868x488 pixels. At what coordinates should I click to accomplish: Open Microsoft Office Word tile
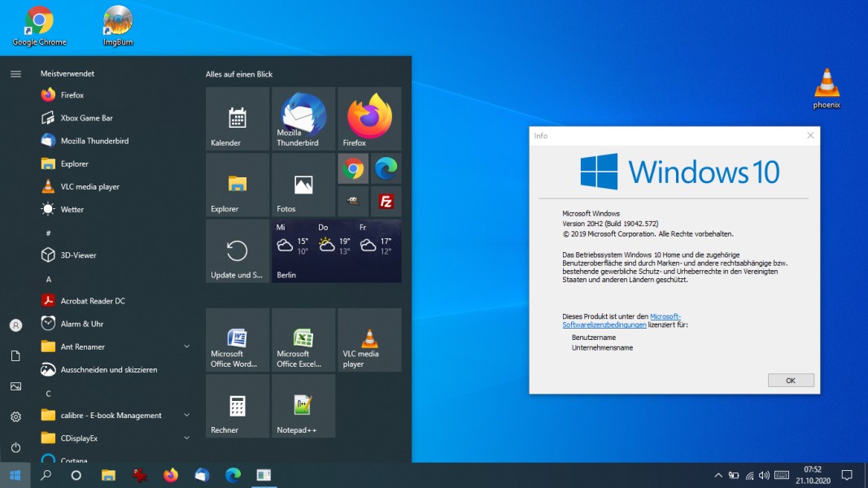click(x=238, y=340)
